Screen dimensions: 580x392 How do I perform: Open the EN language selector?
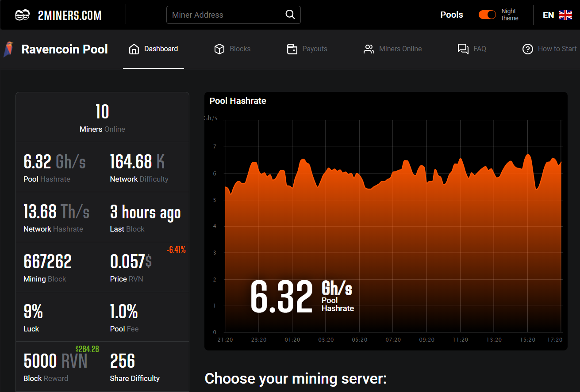(x=557, y=15)
